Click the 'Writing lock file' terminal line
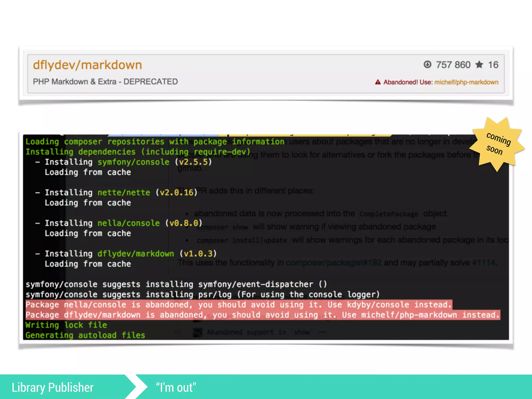 [x=66, y=325]
